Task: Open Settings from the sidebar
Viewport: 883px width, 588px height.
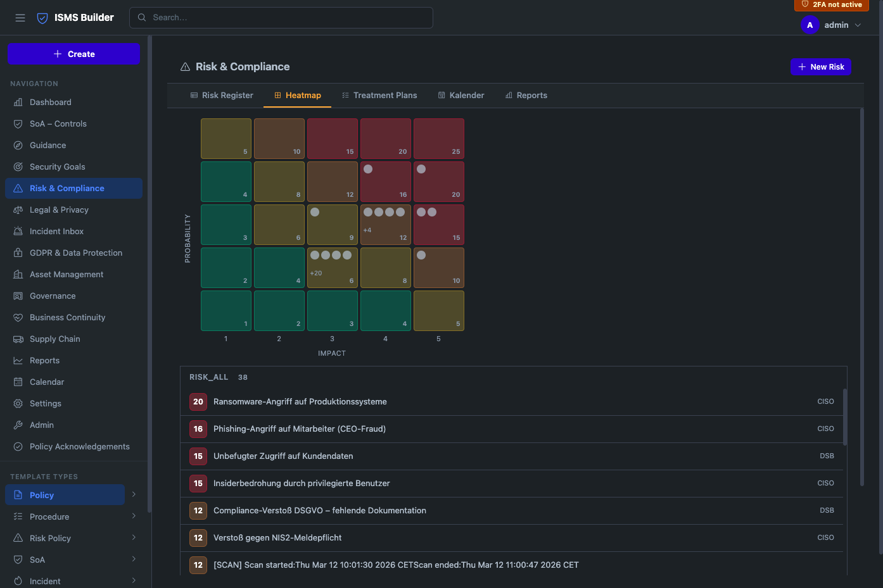Action: point(73,403)
